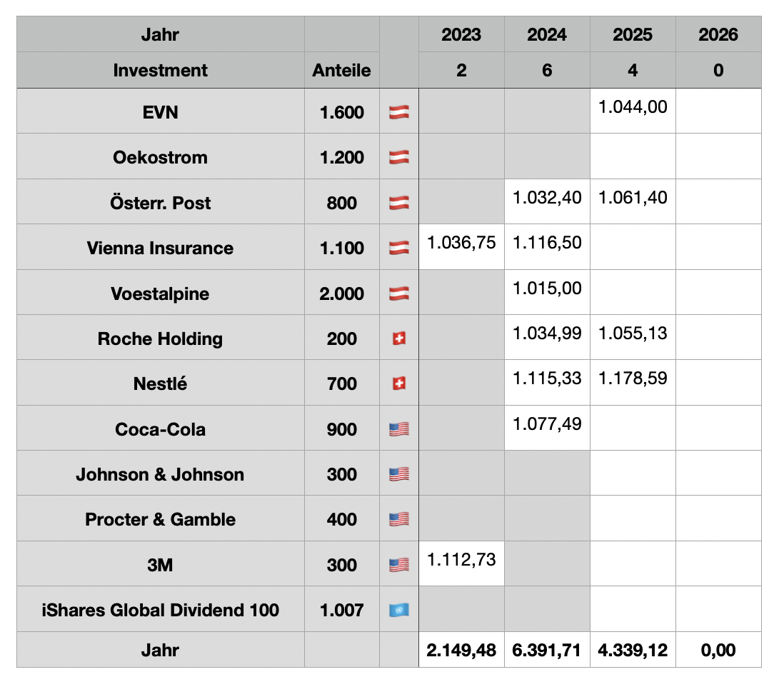
Task: Select the Österr. Post investment name cell
Action: [x=161, y=203]
